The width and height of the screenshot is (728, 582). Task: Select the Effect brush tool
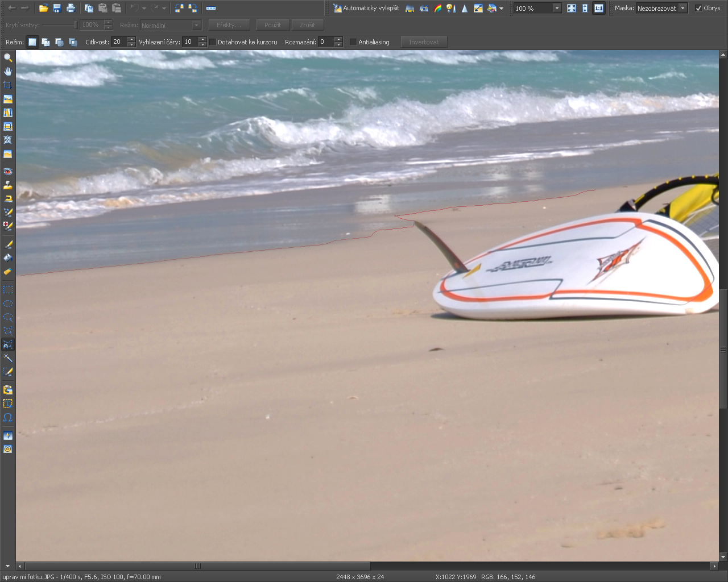8,213
